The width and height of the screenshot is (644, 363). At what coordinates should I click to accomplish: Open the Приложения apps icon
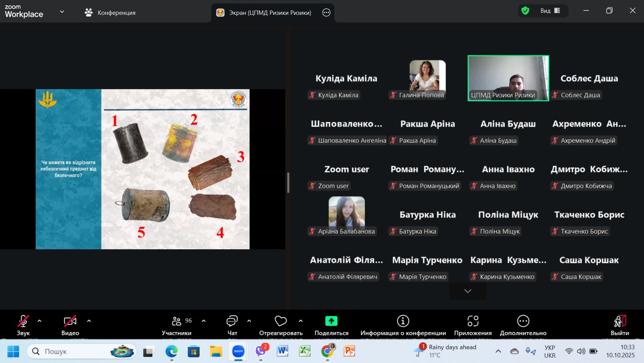[473, 321]
